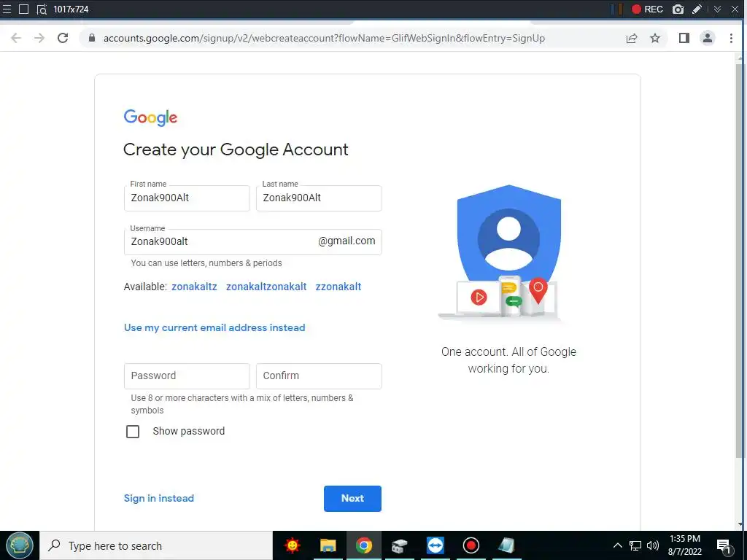Screen dimensions: 747x560
Task: Open Chrome side panel icon
Action: (684, 38)
